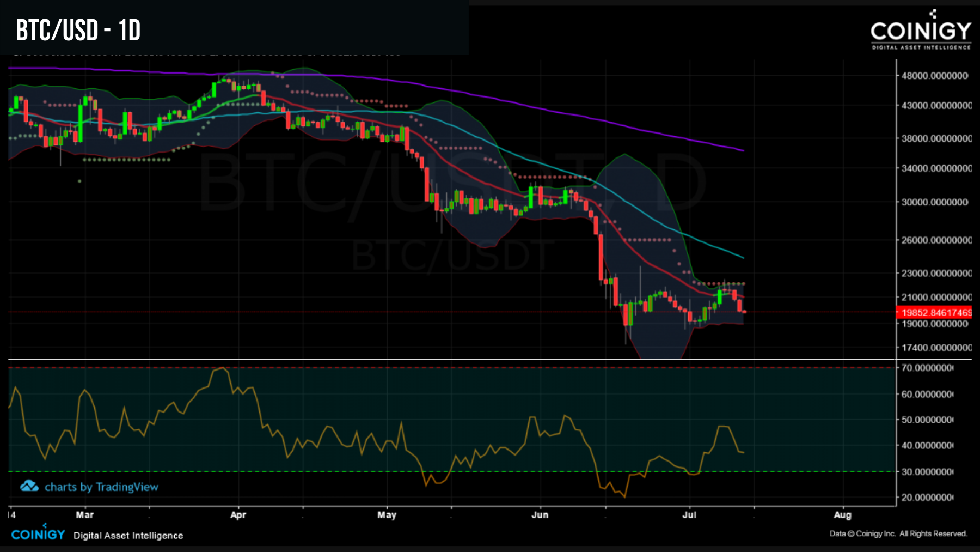This screenshot has width=980, height=552.
Task: Open the faded OHLC data legend row
Action: coord(207,54)
